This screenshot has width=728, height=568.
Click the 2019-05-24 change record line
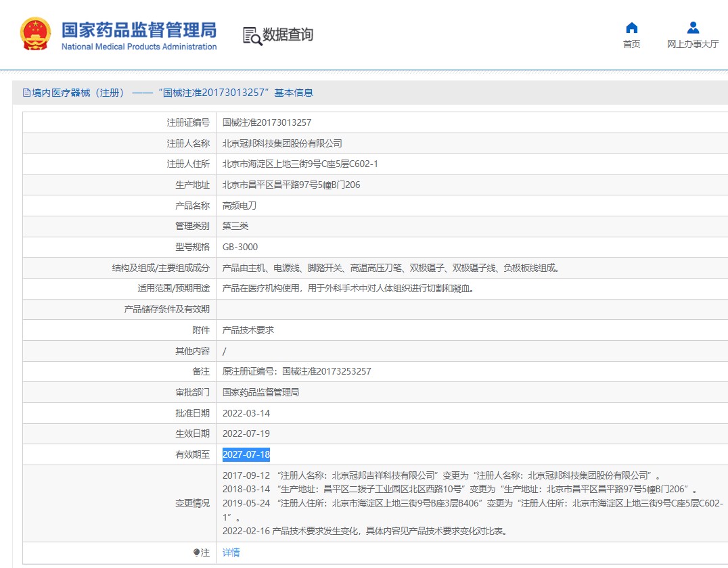click(x=473, y=510)
